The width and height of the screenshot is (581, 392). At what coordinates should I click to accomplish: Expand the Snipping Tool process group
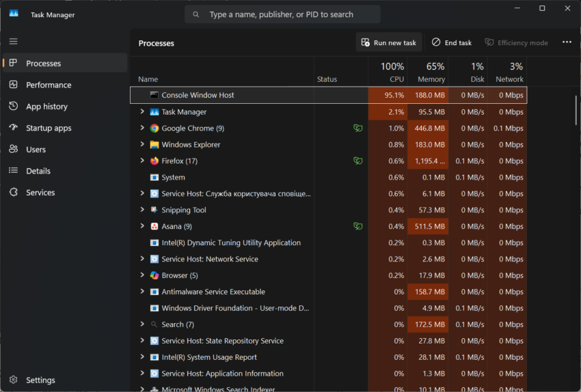pos(142,210)
